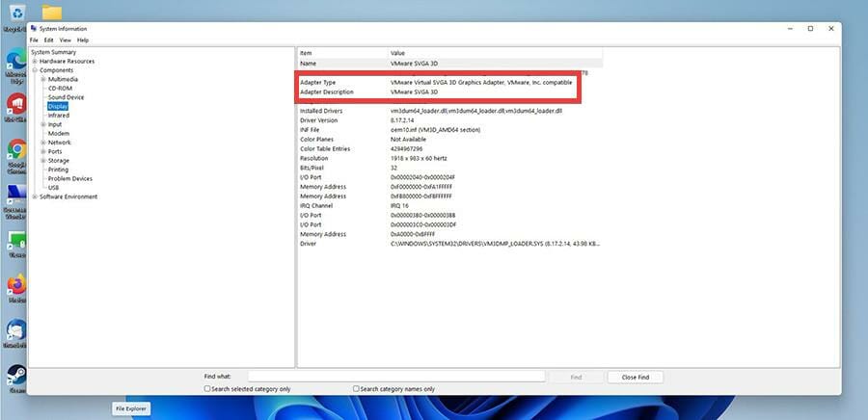Image resolution: width=868 pixels, height=420 pixels.
Task: Select the I/O Port 0x00002040 row
Action: (x=450, y=177)
